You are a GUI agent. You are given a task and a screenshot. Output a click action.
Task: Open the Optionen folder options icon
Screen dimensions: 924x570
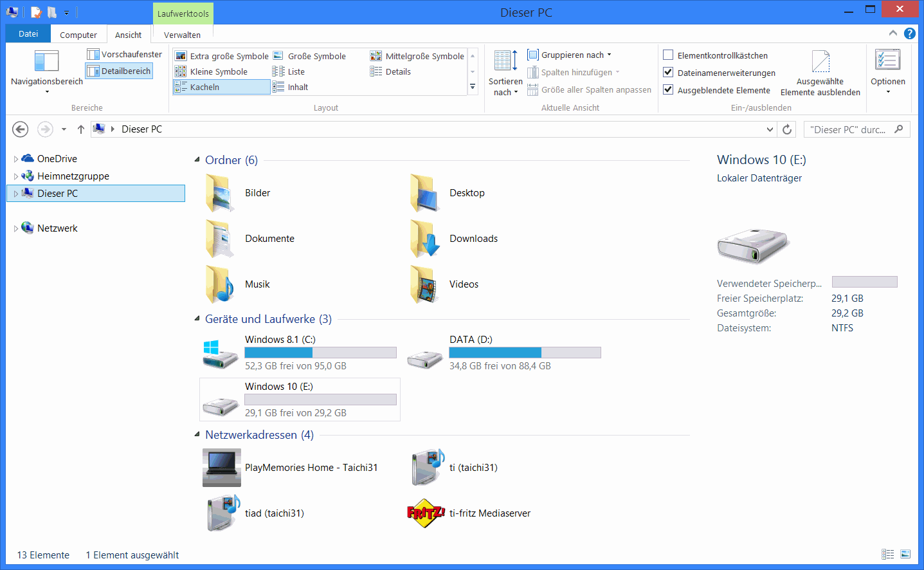887,60
